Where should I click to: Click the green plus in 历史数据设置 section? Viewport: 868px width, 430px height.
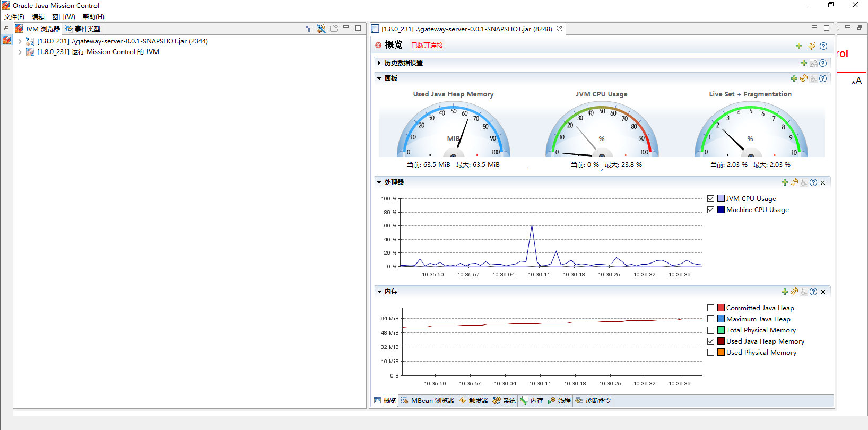pos(804,63)
